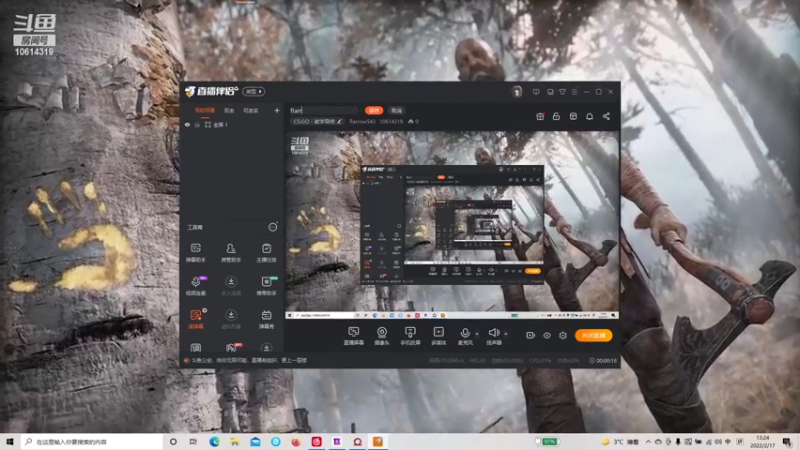Expand the speaker volume arrow
This screenshot has width=800, height=450.
pyautogui.click(x=506, y=334)
